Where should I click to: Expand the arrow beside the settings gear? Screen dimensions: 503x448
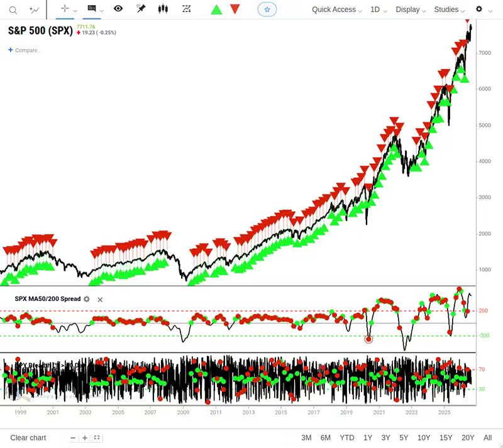[490, 11]
